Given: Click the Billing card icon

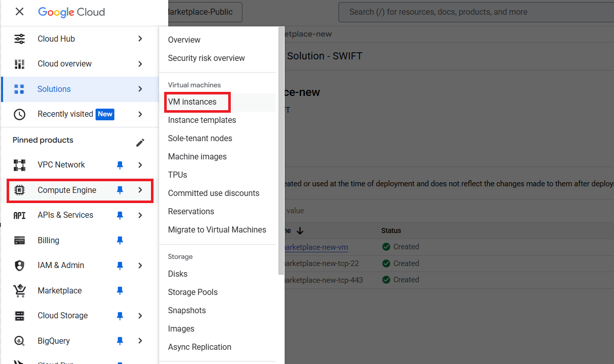Looking at the screenshot, I should 19,240.
